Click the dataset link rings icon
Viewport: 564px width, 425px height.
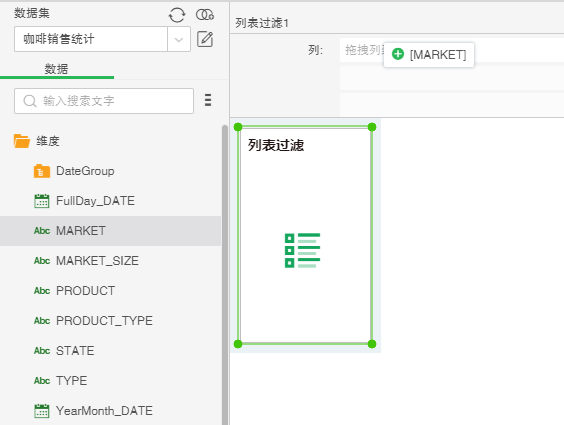205,15
